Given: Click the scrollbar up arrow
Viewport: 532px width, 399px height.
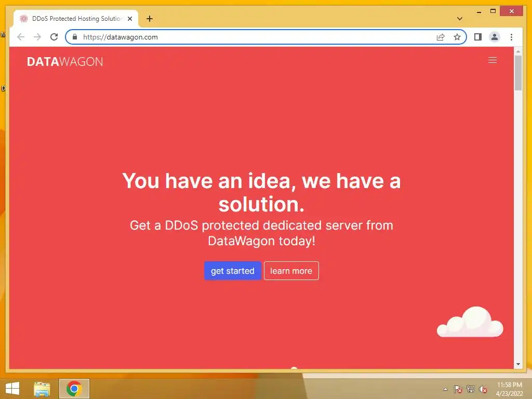Looking at the screenshot, I should click(x=518, y=51).
